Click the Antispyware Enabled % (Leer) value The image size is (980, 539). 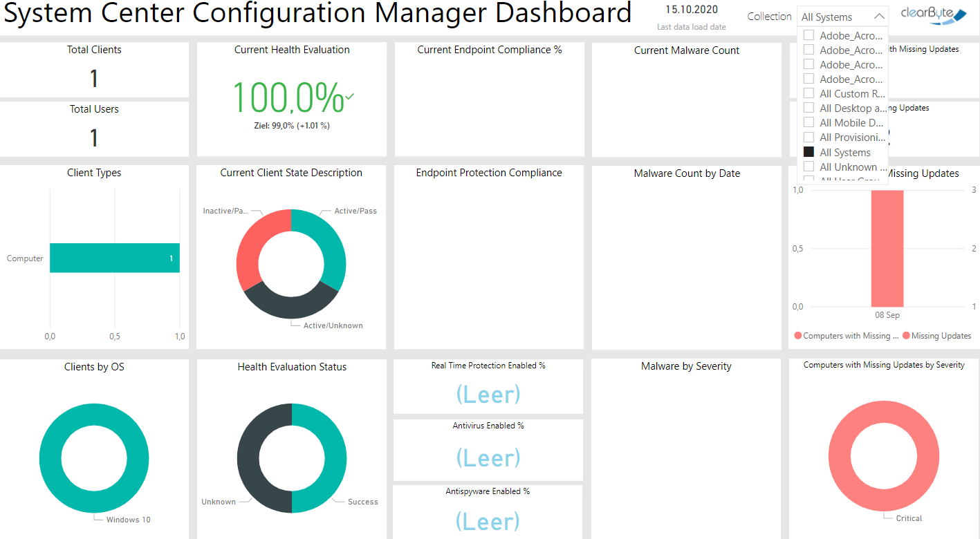coord(488,521)
